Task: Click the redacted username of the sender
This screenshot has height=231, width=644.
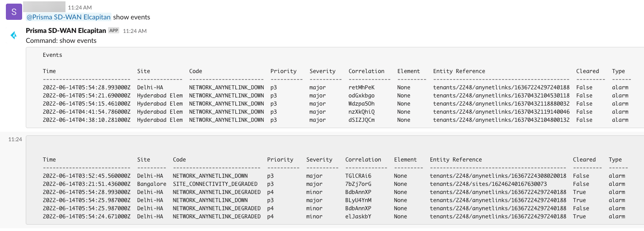Action: [x=44, y=7]
